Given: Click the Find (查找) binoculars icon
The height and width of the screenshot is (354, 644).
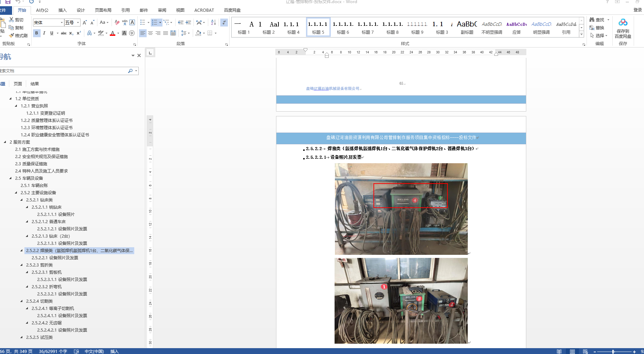Looking at the screenshot, I should 592,20.
